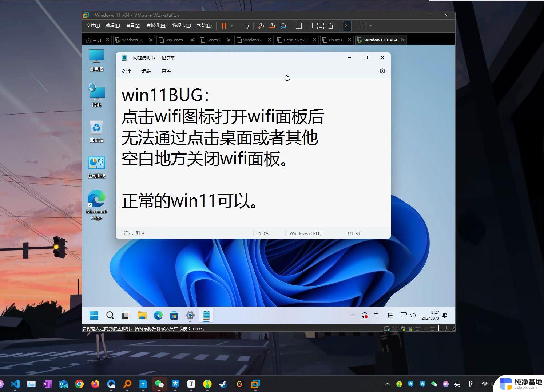Pause the virtual machine with the orange pause icon
This screenshot has height=392, width=544.
point(224,26)
